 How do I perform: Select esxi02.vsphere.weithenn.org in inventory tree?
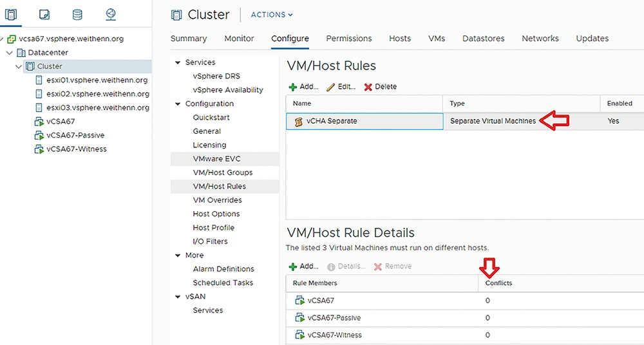coord(98,93)
